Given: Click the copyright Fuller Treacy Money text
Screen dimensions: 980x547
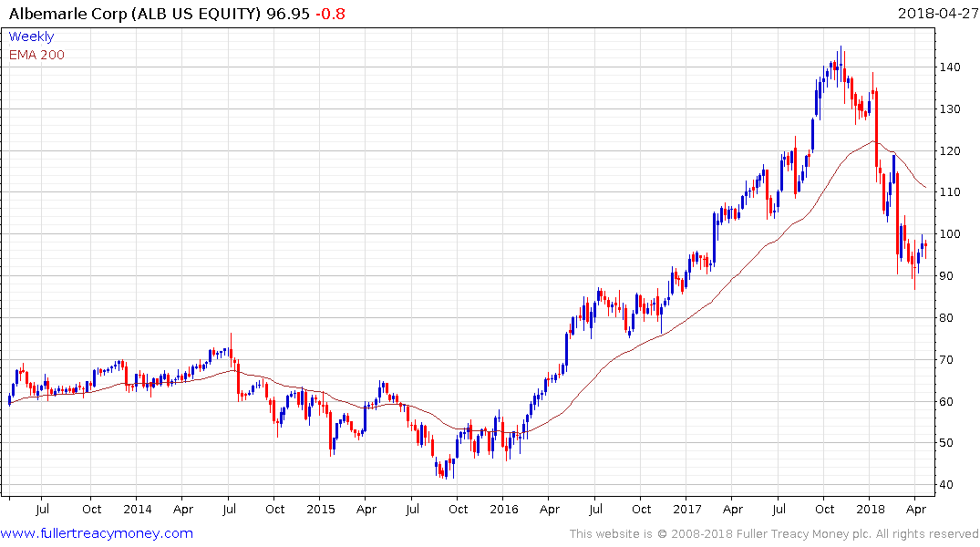Looking at the screenshot, I should pos(774,534).
